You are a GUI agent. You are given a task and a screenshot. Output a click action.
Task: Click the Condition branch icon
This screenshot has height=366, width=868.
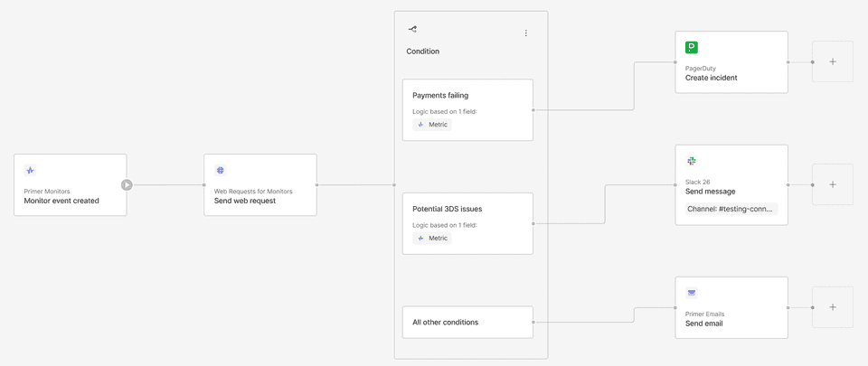coord(412,29)
